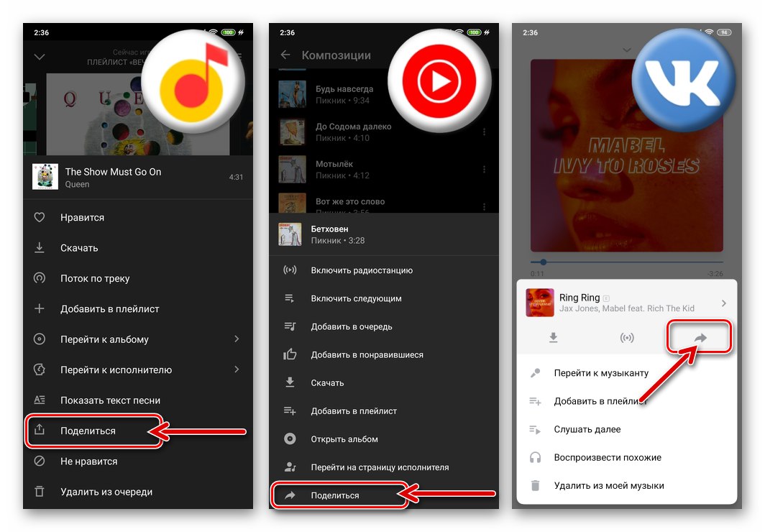
Task: Select Слушать далее in VK menu
Action: [627, 429]
